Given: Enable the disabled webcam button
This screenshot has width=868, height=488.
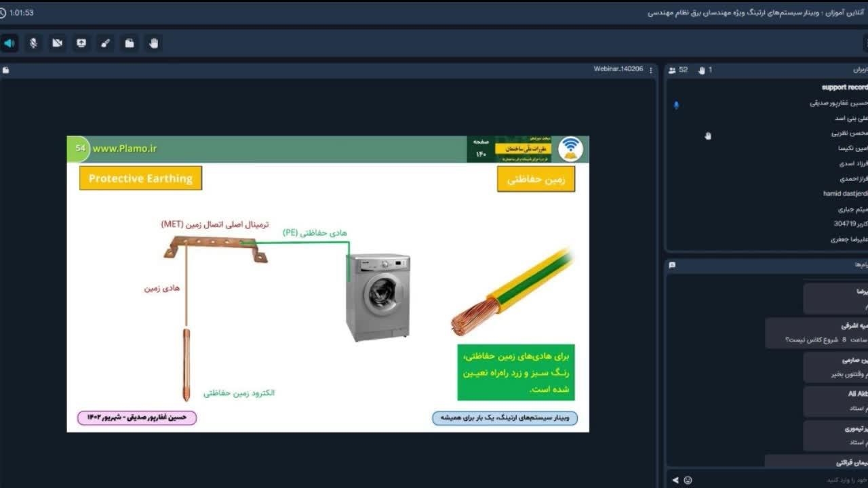Looking at the screenshot, I should (58, 43).
